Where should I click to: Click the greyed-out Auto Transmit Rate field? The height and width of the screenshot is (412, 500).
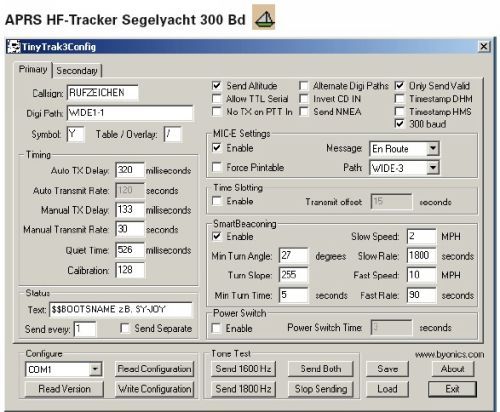[x=130, y=190]
